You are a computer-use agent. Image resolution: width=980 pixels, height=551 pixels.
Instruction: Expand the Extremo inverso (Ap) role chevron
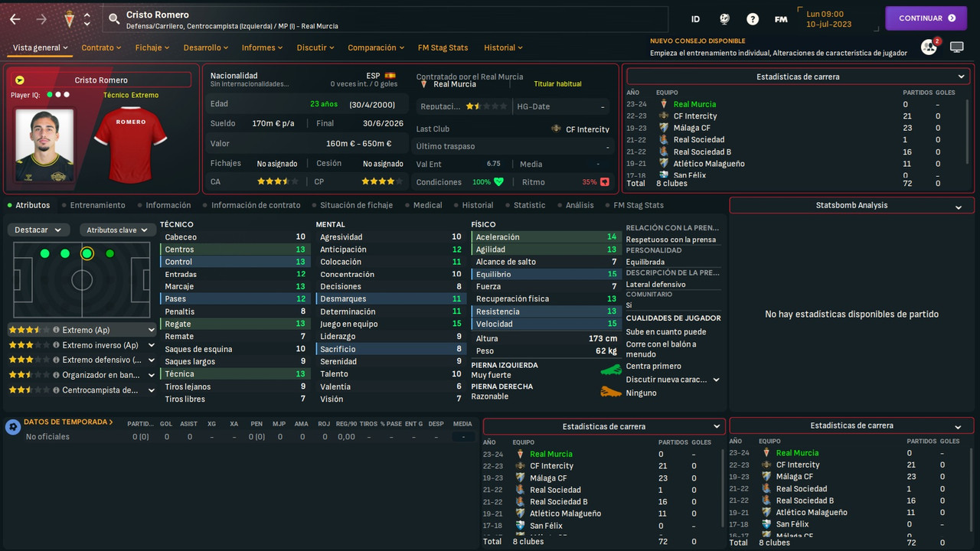pyautogui.click(x=152, y=345)
